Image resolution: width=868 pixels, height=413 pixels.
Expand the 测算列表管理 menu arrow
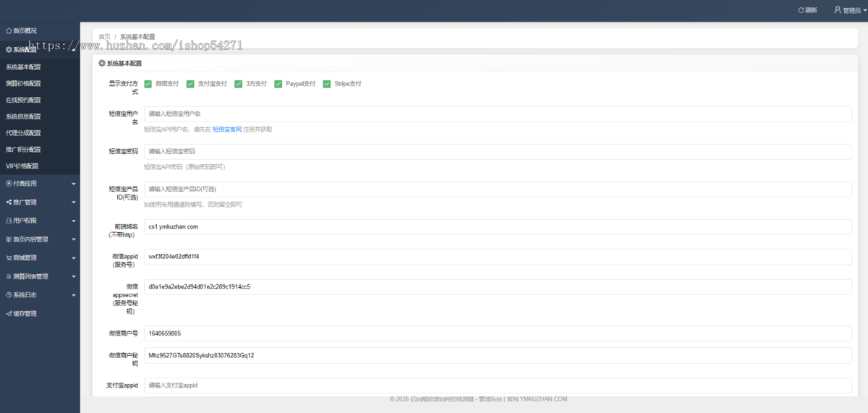coord(74,277)
